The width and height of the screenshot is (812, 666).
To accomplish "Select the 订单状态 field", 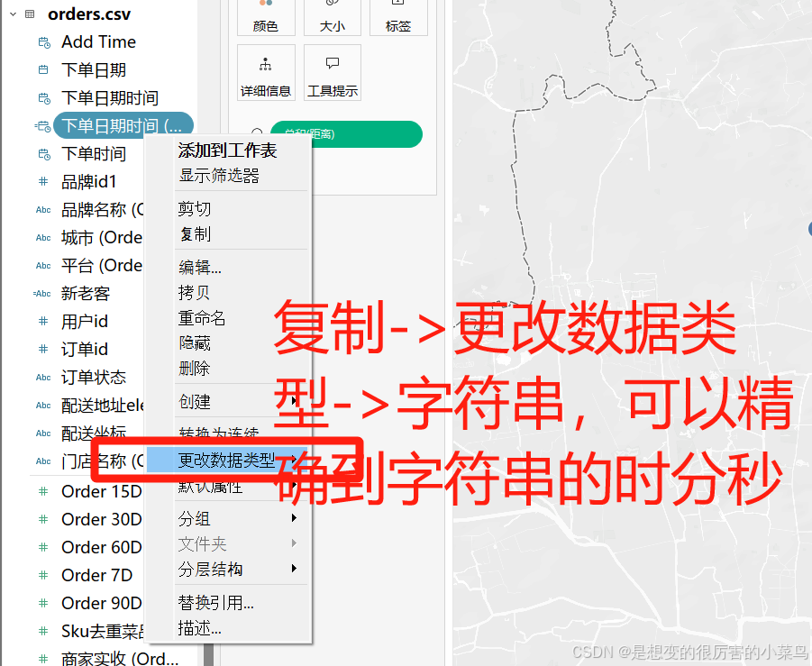I will (94, 378).
